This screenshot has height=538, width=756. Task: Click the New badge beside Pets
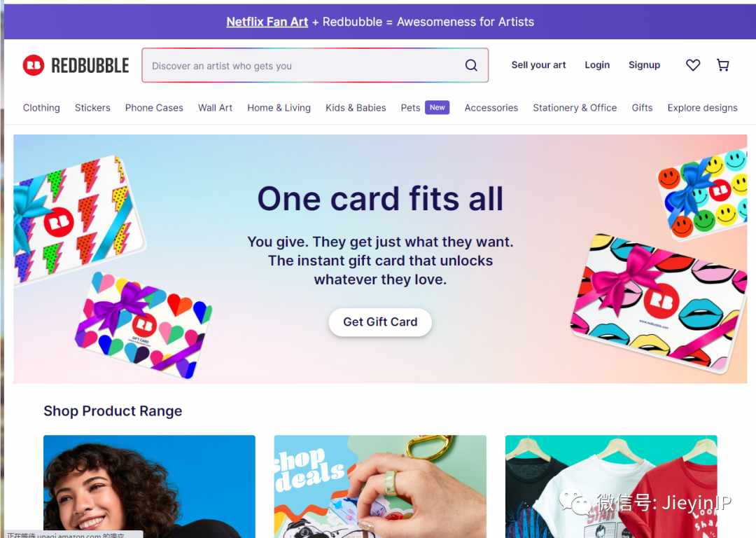[437, 108]
